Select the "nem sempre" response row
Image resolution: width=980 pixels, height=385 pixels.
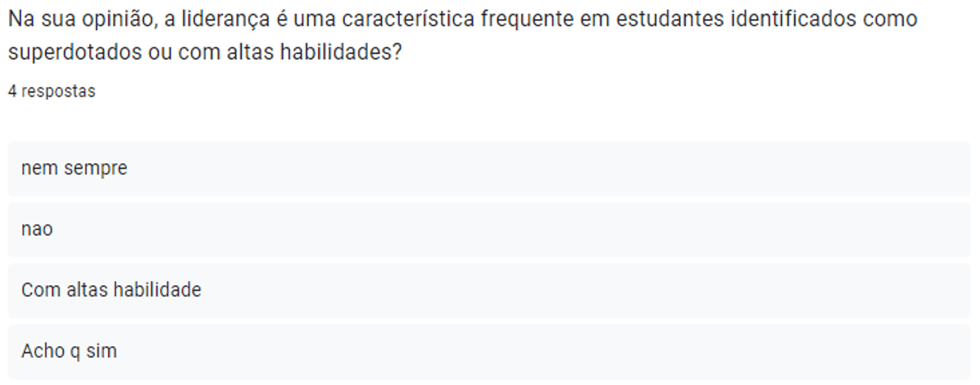[488, 169]
